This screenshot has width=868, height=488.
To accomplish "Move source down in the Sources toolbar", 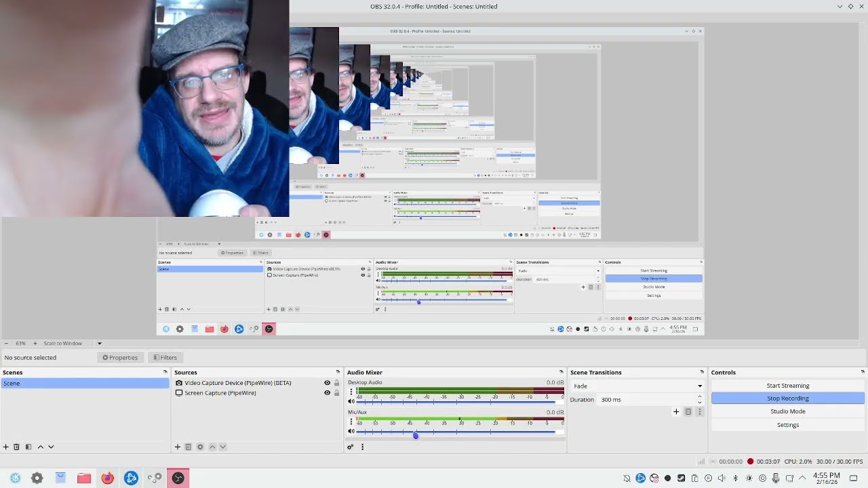I will click(222, 447).
